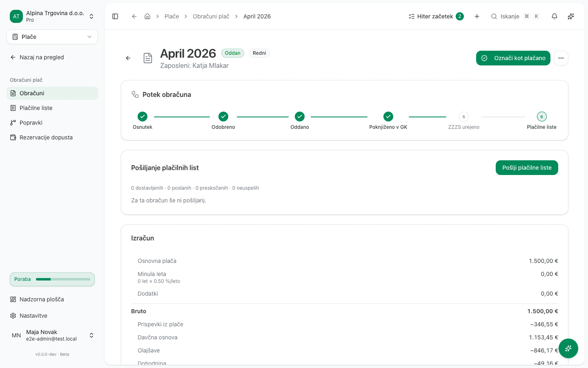Open notifications bell
This screenshot has height=368, width=588.
click(x=555, y=16)
